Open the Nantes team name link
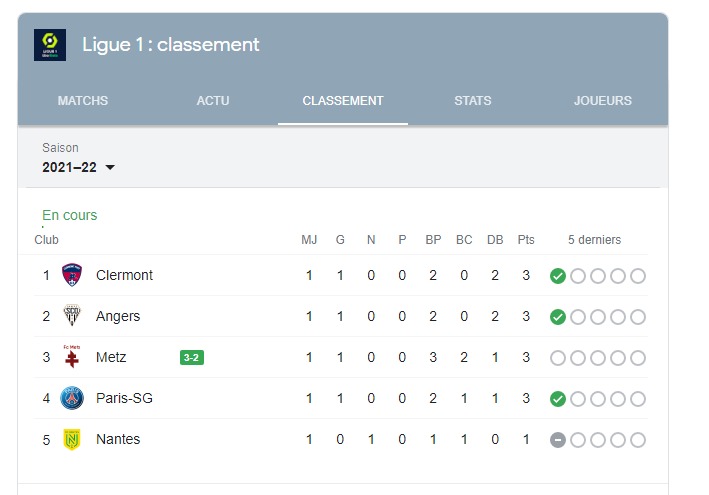 tap(118, 439)
